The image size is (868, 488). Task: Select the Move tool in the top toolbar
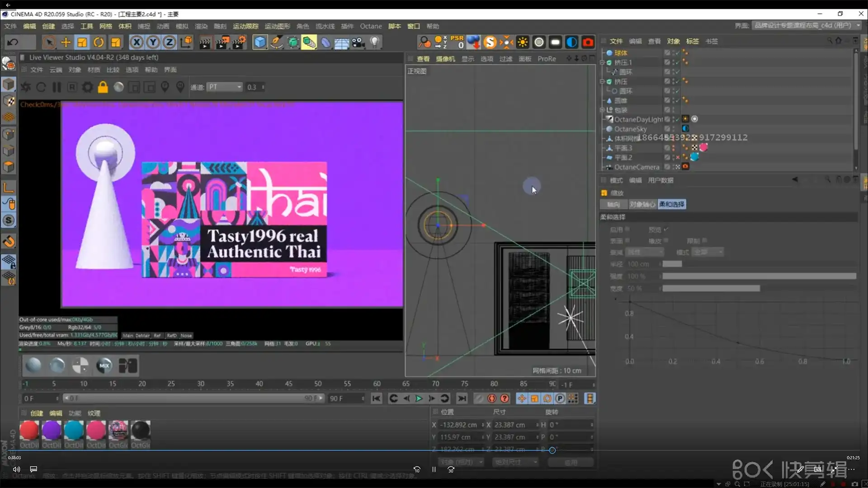point(66,42)
